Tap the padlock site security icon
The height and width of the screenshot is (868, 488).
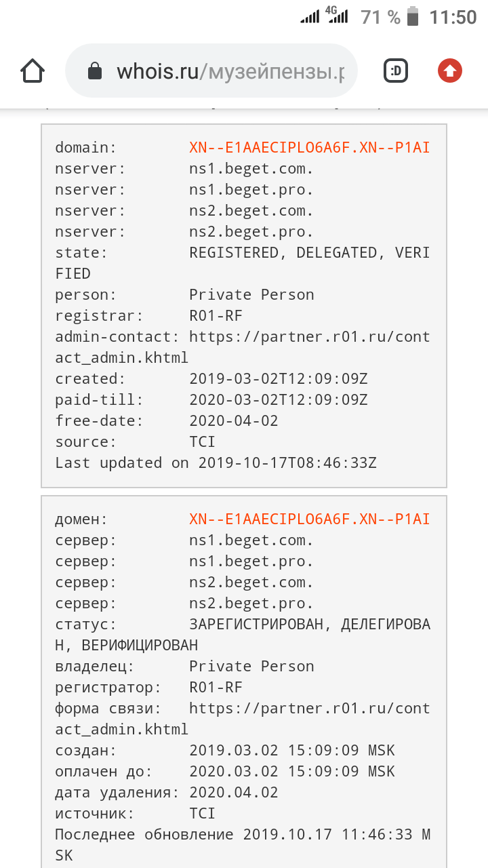(96, 71)
